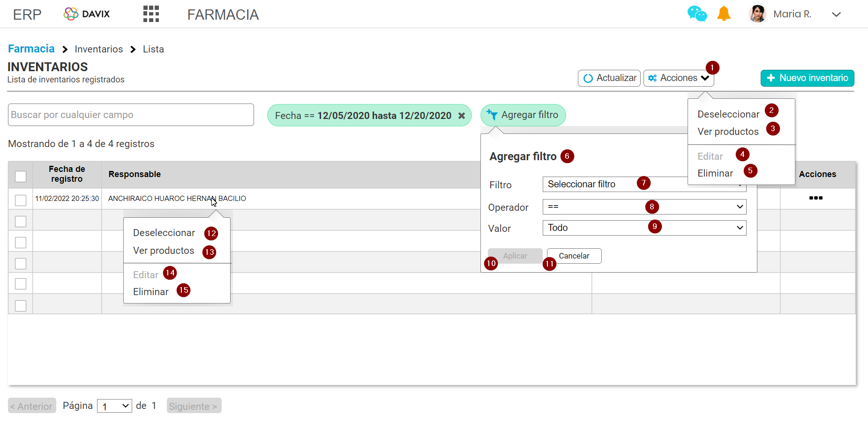The width and height of the screenshot is (868, 422).
Task: Open the notifications bell
Action: coord(724,14)
